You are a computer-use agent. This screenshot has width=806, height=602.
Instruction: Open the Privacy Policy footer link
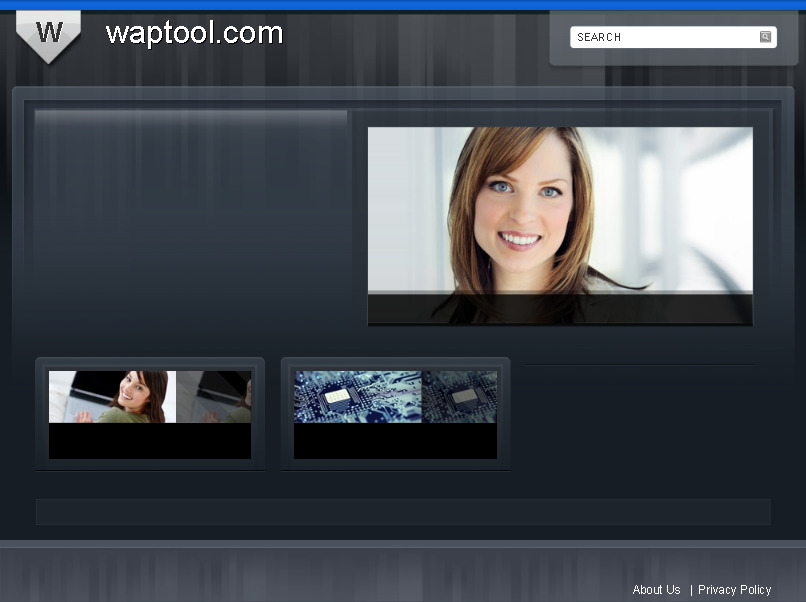tap(735, 590)
